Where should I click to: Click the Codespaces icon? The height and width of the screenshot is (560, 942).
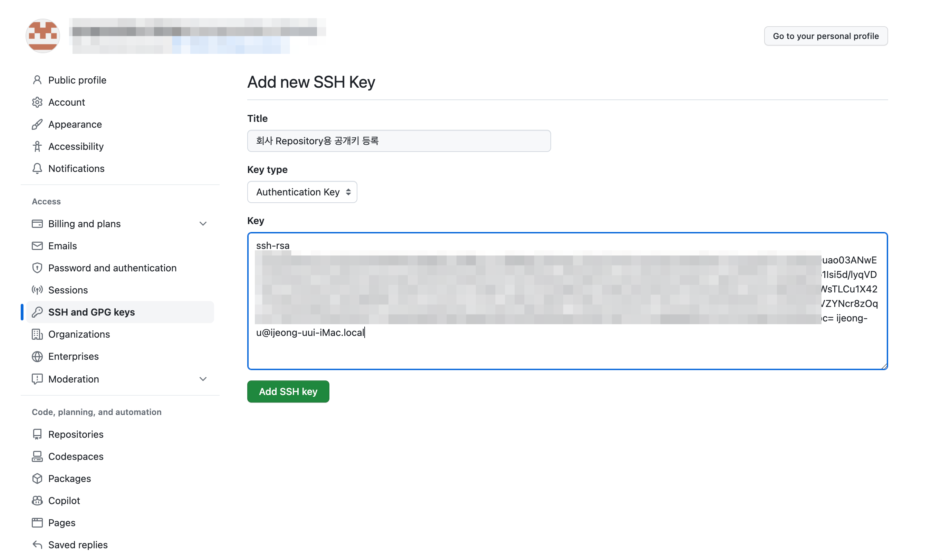coord(37,457)
